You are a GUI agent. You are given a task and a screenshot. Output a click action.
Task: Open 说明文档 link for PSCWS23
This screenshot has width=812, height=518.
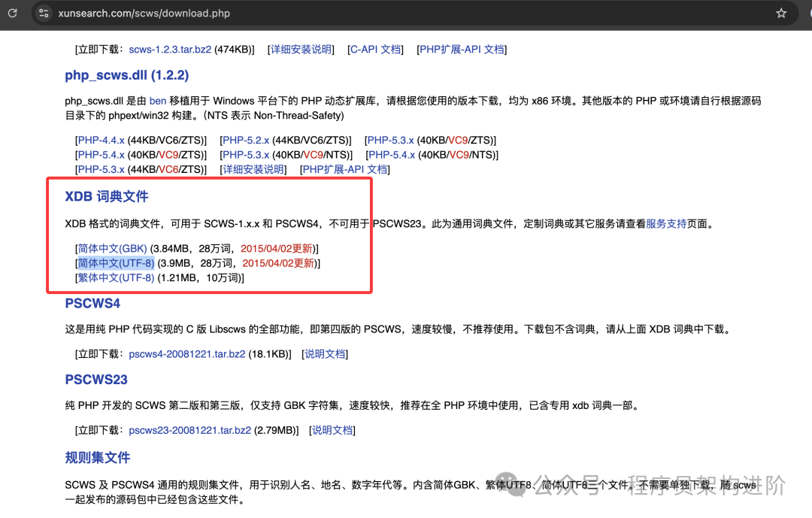click(x=332, y=431)
